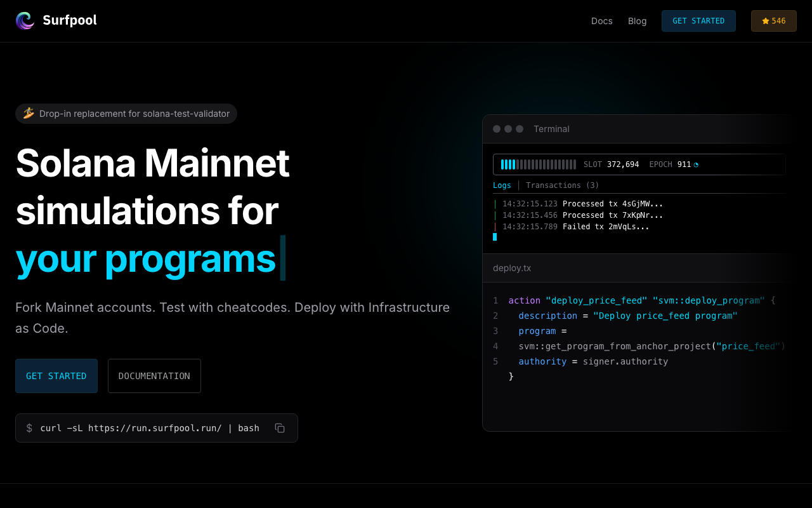
Task: Click the slot progress bar
Action: (x=539, y=164)
